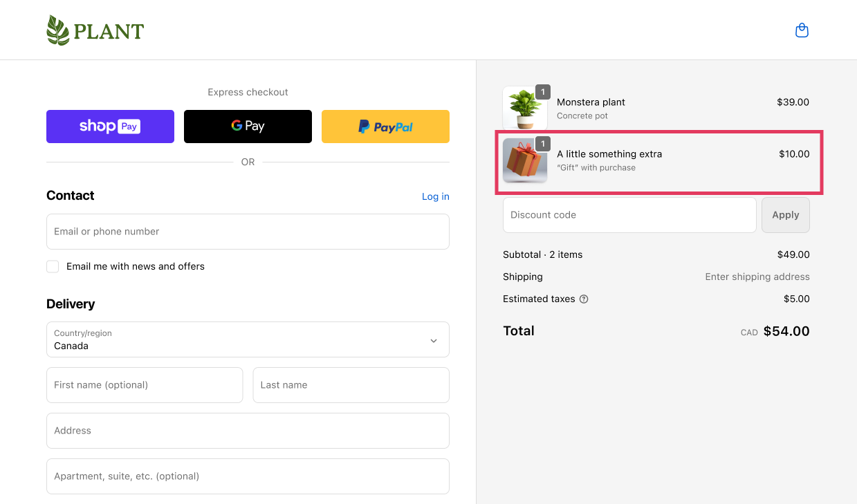
Task: Click the $39.00 item price
Action: [x=793, y=102]
